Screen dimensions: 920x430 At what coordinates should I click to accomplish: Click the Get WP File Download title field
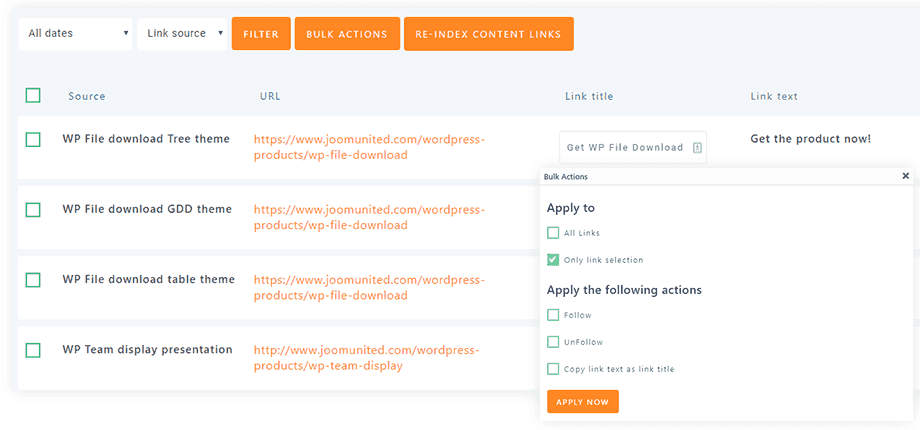[x=633, y=147]
